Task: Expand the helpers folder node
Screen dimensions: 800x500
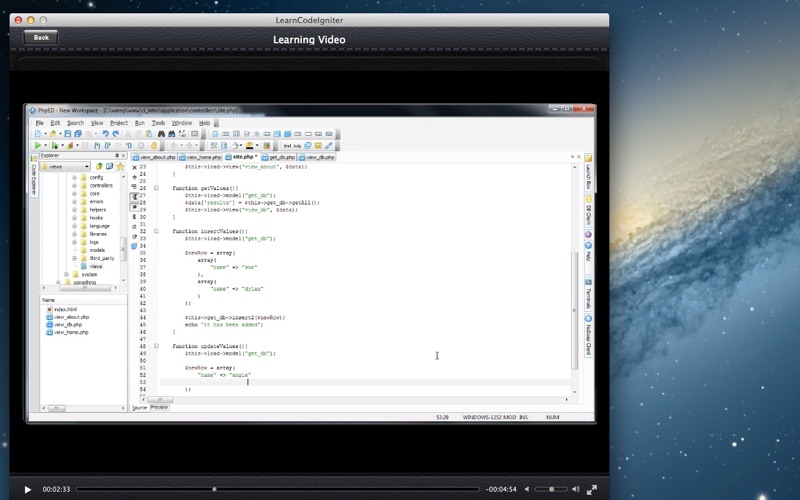Action: point(74,210)
